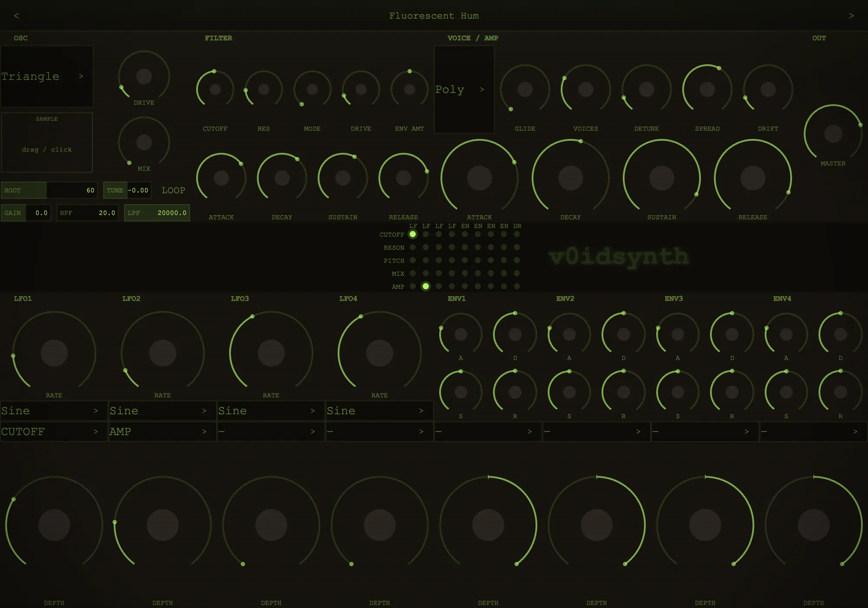The height and width of the screenshot is (608, 868).
Task: Open the LFO1 Sine waveform dropdown
Action: pyautogui.click(x=54, y=411)
